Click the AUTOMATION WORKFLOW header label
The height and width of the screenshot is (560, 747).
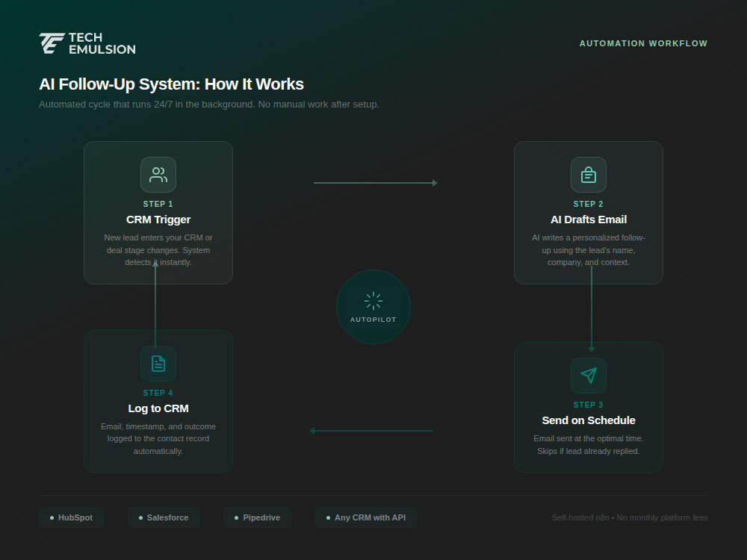(643, 43)
